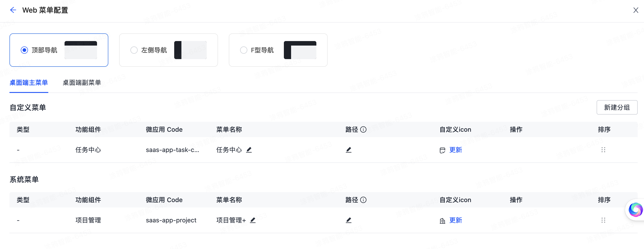This screenshot has height=249, width=644.
Task: Close the Web 菜单配置 panel
Action: pyautogui.click(x=635, y=10)
